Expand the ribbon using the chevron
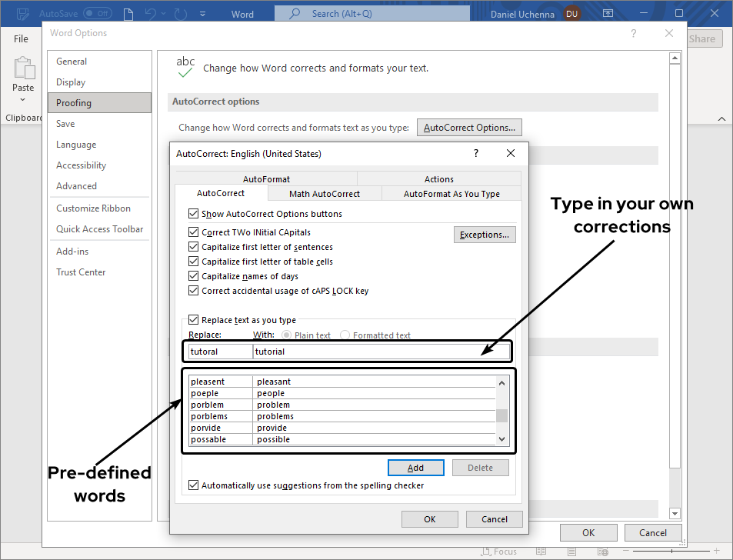733x560 pixels. 721,118
